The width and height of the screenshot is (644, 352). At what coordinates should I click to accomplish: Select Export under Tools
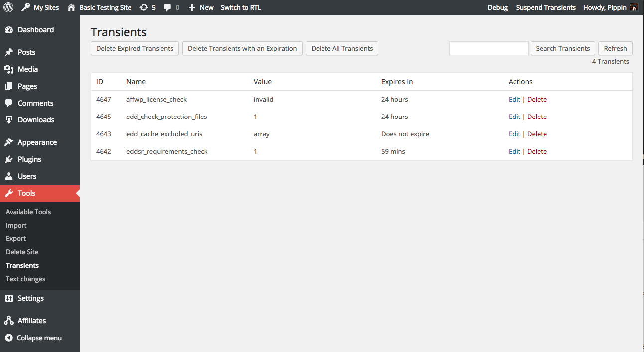pos(16,238)
